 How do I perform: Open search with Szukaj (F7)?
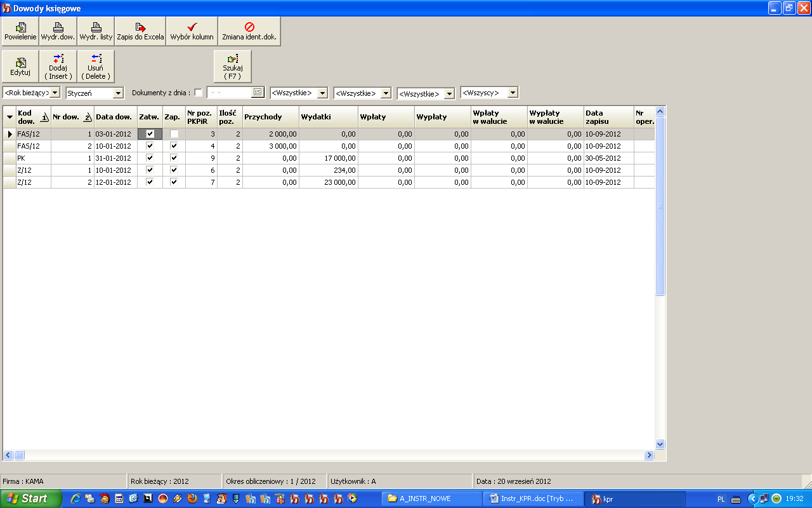(x=233, y=67)
